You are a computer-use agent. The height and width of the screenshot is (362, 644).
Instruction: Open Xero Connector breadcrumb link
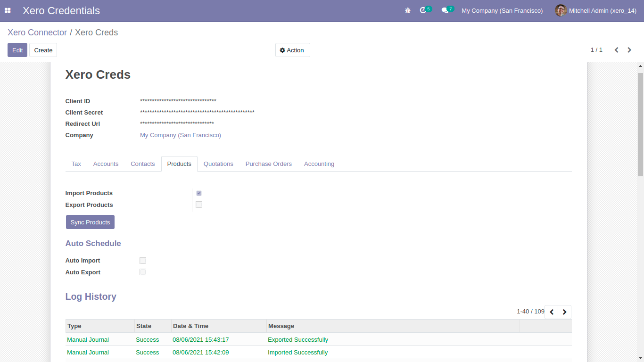(x=37, y=33)
